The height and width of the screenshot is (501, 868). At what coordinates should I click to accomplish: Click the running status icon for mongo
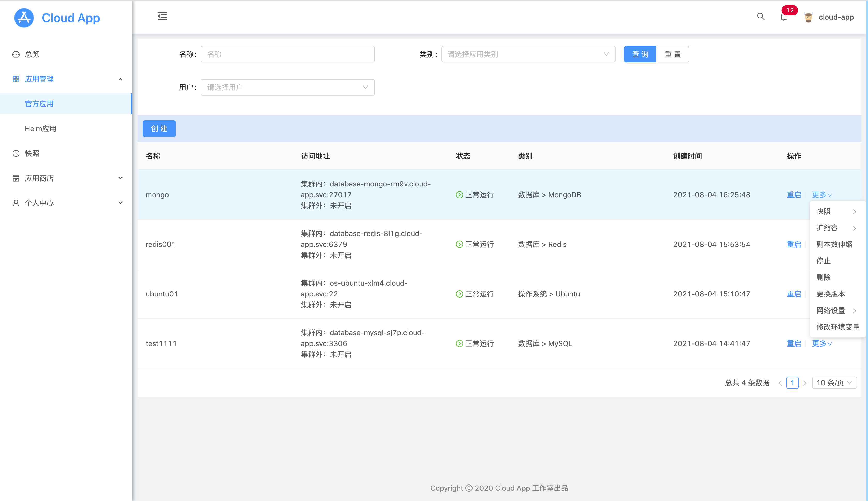coord(459,195)
